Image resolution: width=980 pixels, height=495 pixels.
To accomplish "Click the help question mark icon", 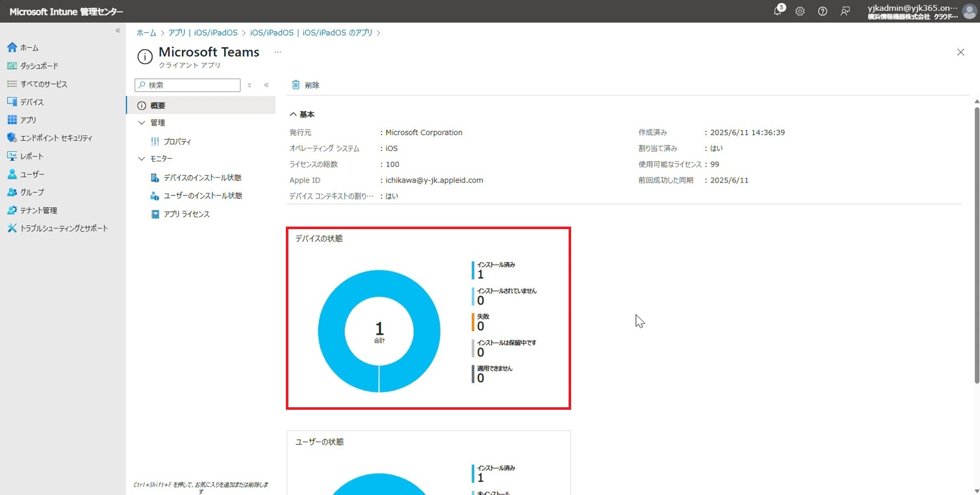I will pyautogui.click(x=822, y=11).
